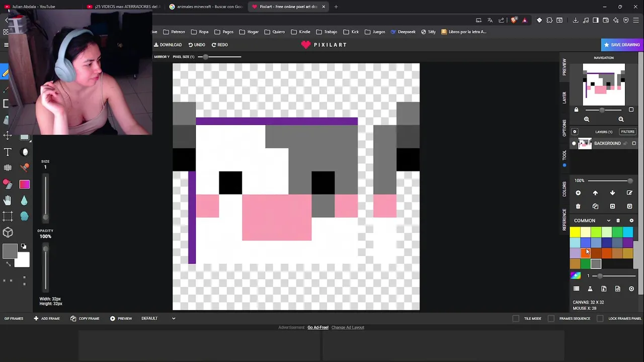
Task: Open layer settings gear icon
Action: click(x=575, y=132)
